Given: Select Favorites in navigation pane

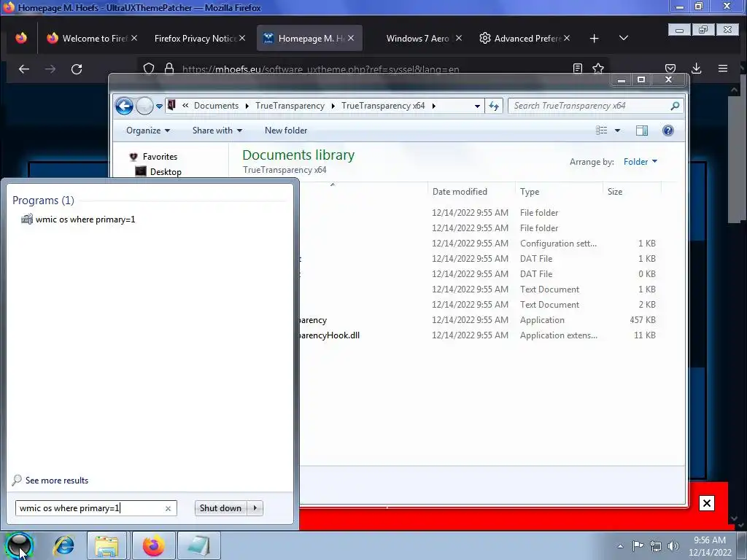Looking at the screenshot, I should pyautogui.click(x=160, y=157).
